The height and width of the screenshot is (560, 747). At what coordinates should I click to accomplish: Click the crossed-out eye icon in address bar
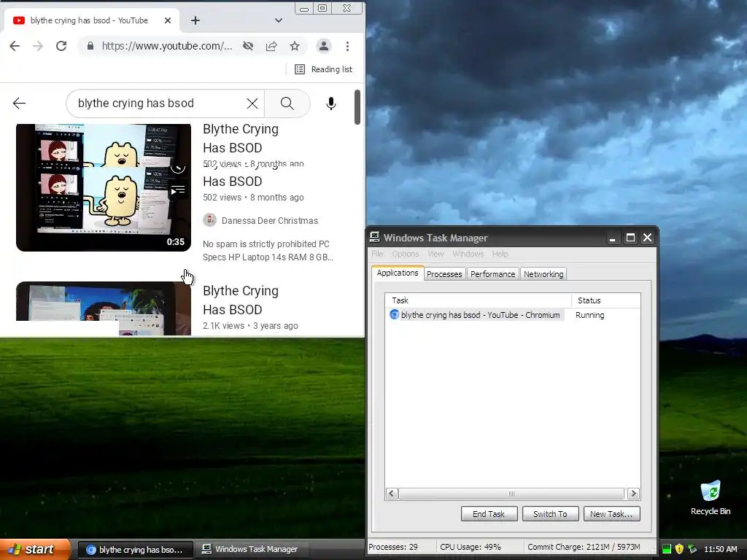pyautogui.click(x=248, y=46)
